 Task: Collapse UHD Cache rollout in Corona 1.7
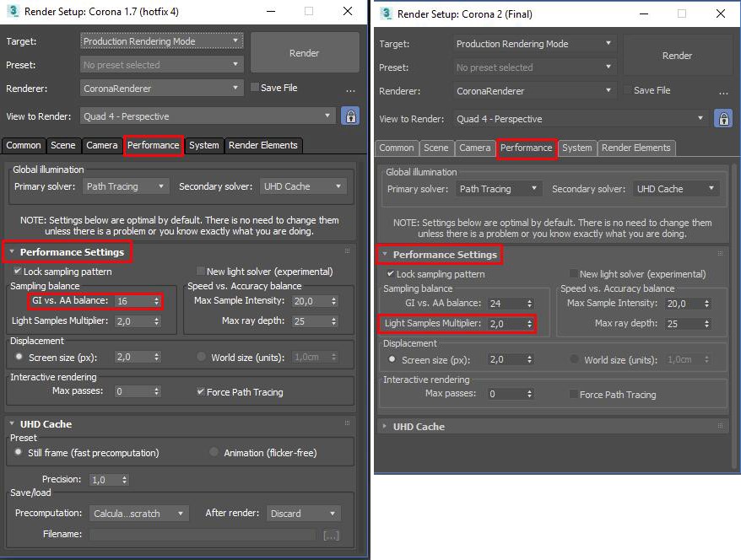coord(12,423)
